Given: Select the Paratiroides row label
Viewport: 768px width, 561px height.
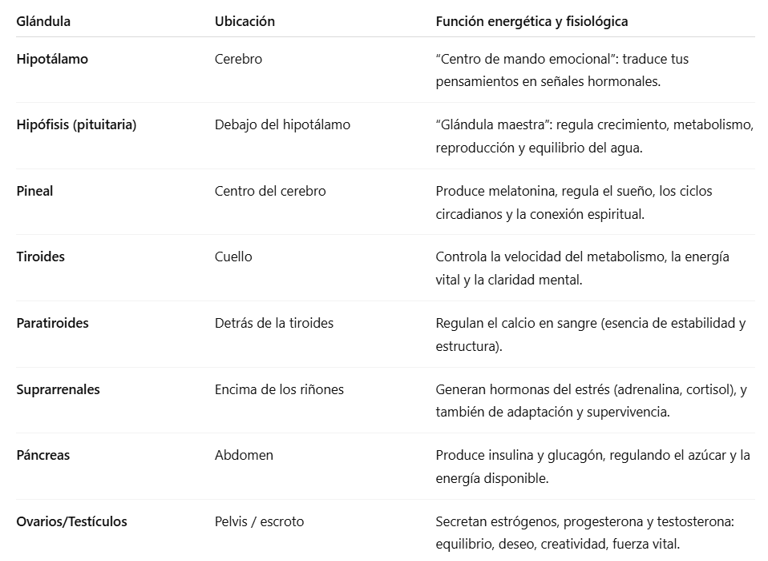Looking at the screenshot, I should point(52,323).
